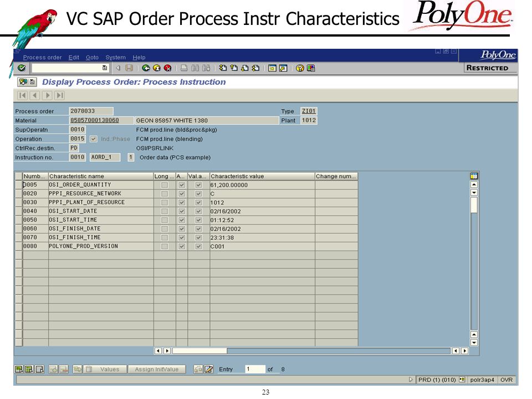Collapse command field with small left triangle
The image size is (532, 399).
click(118, 68)
